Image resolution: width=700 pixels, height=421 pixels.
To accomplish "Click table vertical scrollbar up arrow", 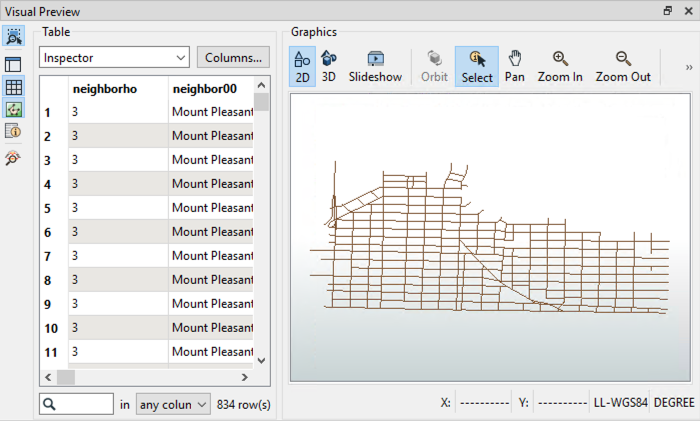I will coord(262,85).
